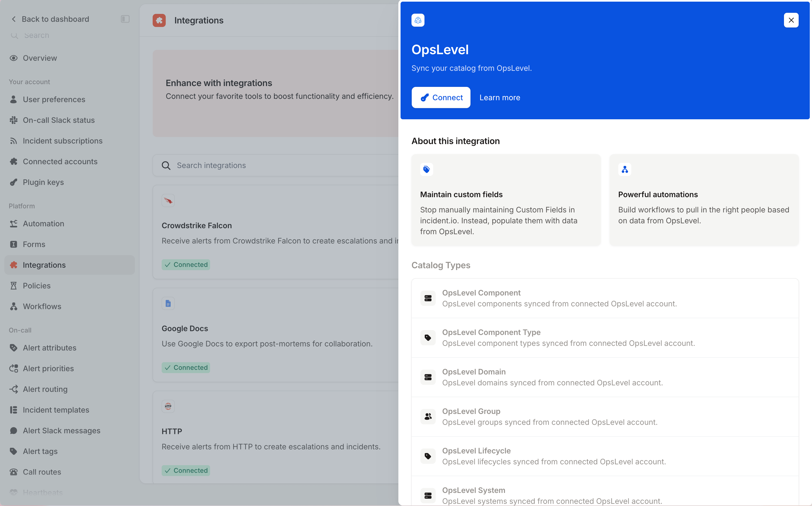Select the OpsLevel Domain catalog type
The height and width of the screenshot is (506, 812).
coord(605,377)
